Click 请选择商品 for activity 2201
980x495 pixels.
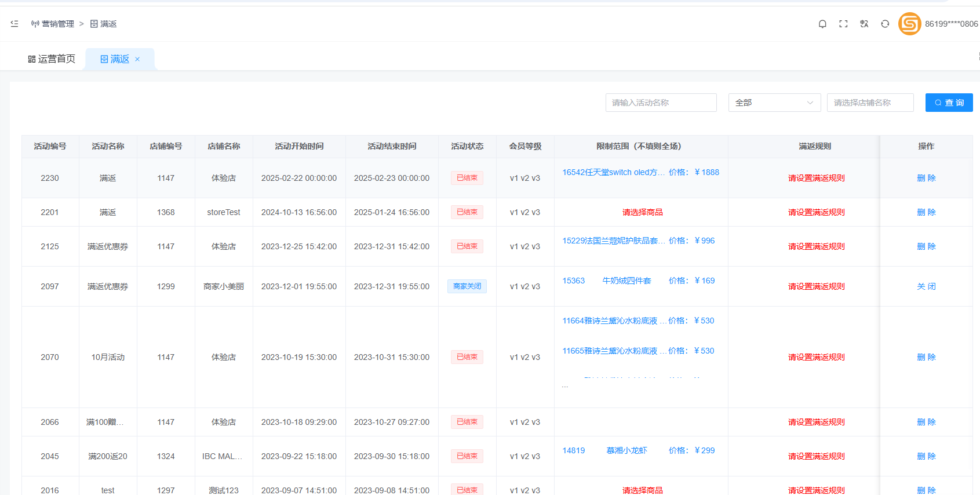(x=642, y=212)
